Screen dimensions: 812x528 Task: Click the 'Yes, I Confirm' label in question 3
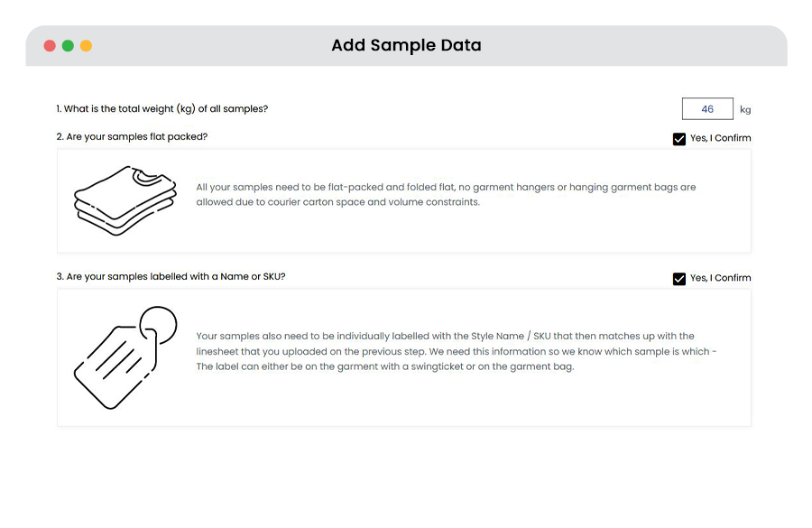tap(720, 278)
